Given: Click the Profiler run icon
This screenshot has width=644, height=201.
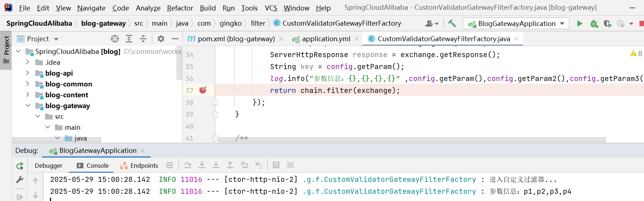Looking at the screenshot, I should coord(621,23).
